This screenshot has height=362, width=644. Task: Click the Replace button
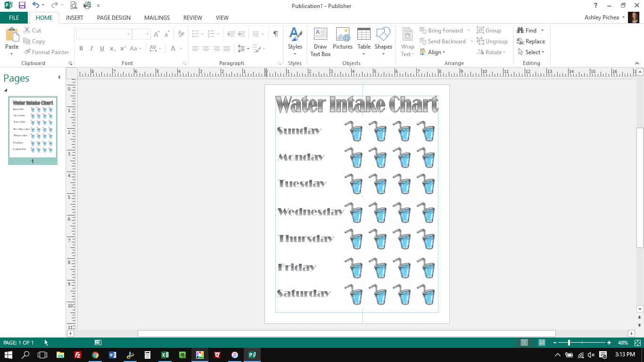531,41
